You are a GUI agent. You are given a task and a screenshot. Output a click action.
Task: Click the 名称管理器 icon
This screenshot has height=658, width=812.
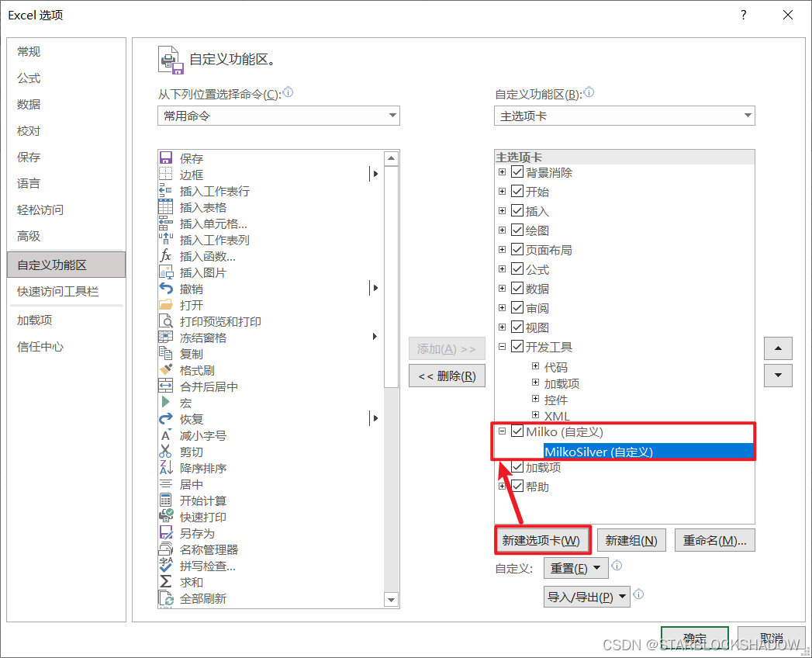point(166,549)
